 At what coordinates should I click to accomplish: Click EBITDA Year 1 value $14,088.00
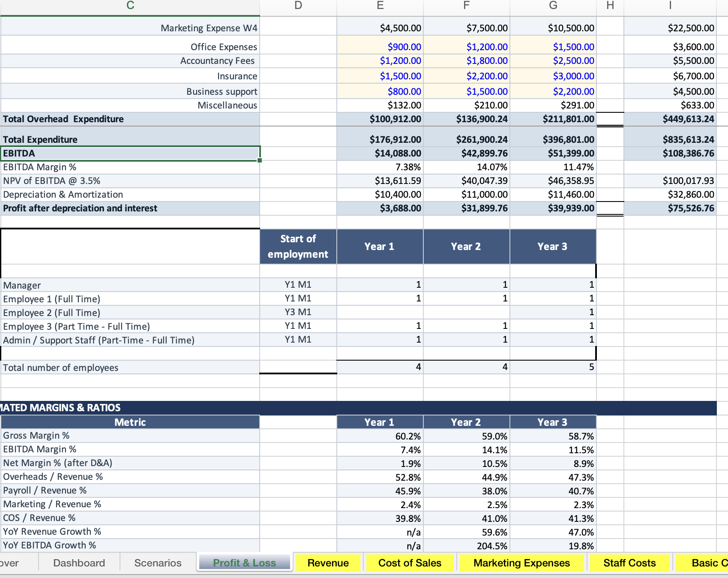(380, 154)
